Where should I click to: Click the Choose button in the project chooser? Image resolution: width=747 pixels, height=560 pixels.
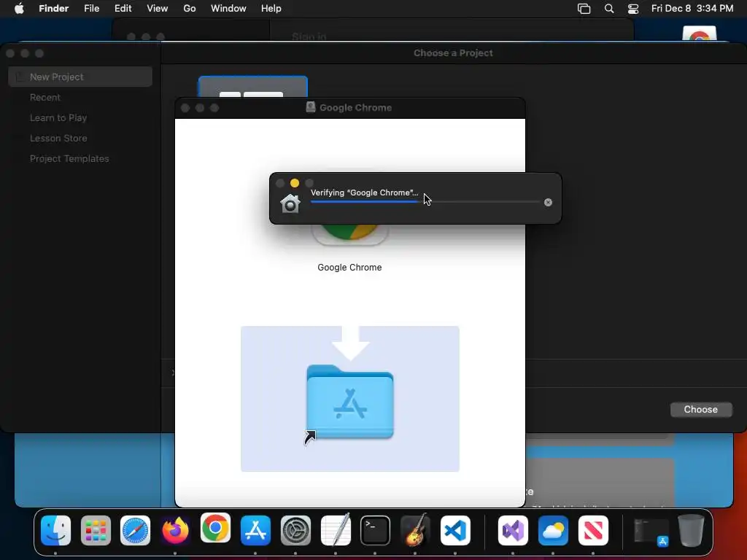click(701, 410)
